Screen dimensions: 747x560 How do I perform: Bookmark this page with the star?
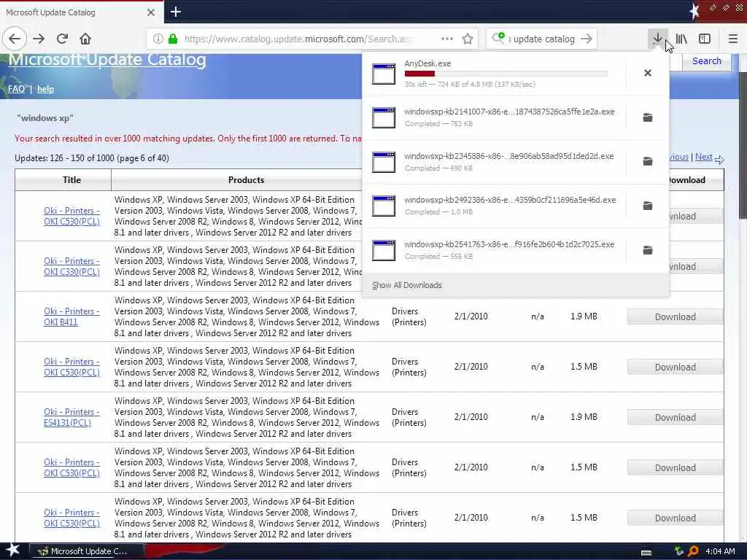pyautogui.click(x=468, y=39)
